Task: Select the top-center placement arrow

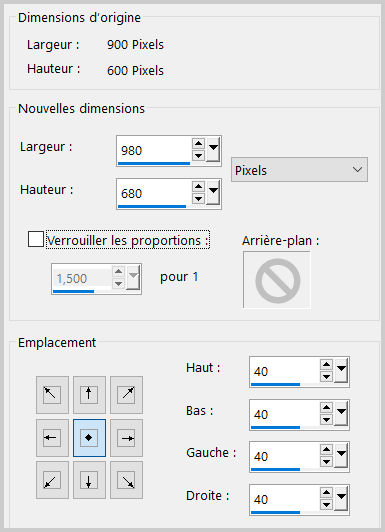Action: point(89,395)
